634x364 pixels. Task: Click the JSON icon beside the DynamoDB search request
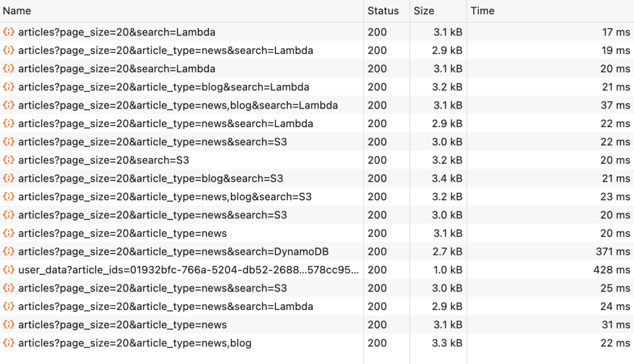(9, 252)
